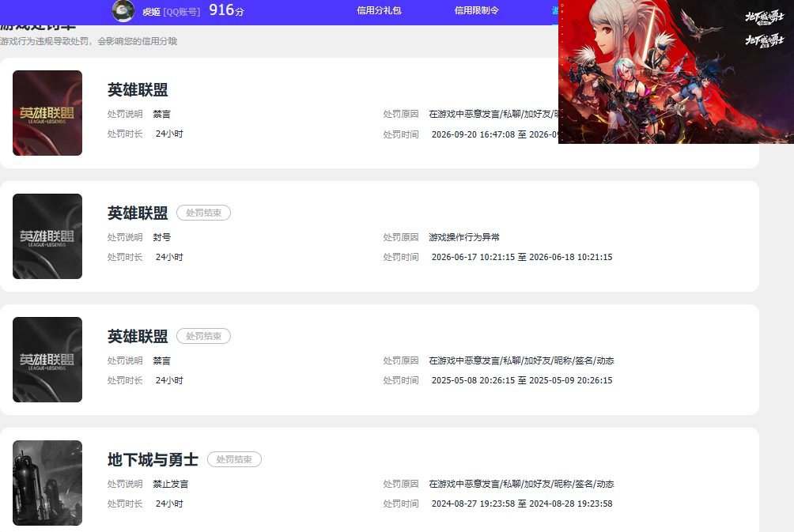Click the user avatar in the header
The image size is (794, 532).
(x=123, y=10)
